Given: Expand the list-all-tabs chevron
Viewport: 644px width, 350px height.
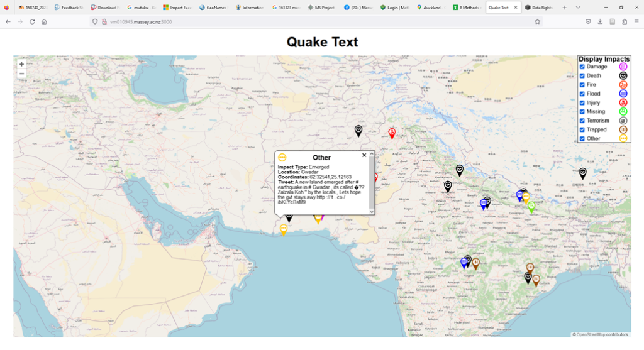Looking at the screenshot, I should tap(578, 7).
